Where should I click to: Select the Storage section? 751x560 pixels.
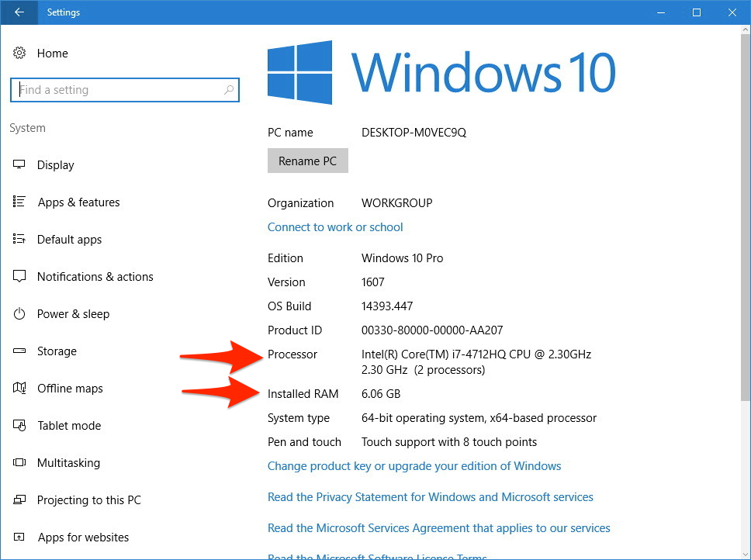tap(57, 351)
